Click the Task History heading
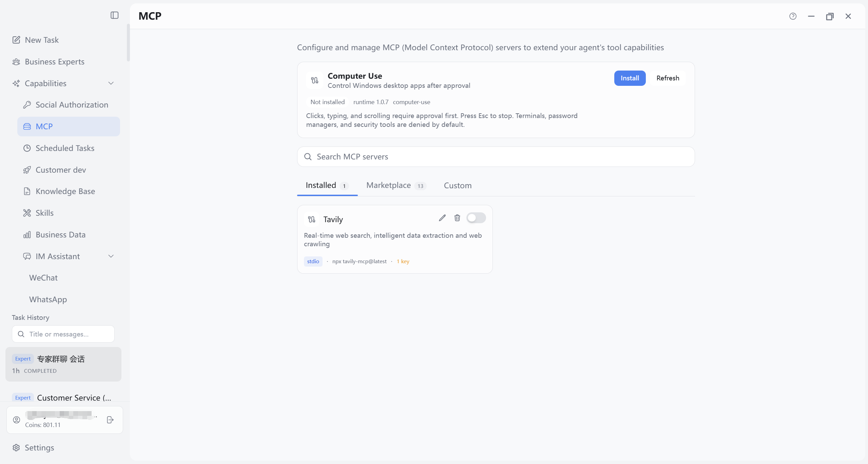868x464 pixels. point(31,317)
